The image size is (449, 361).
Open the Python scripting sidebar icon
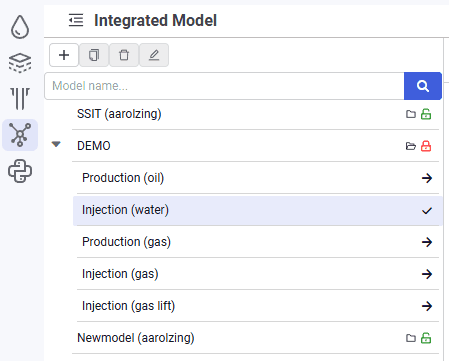tap(20, 171)
